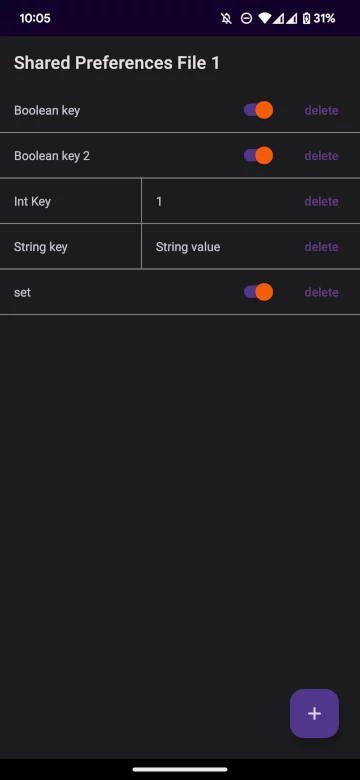Tap the set row label
The width and height of the screenshot is (360, 780).
22,292
